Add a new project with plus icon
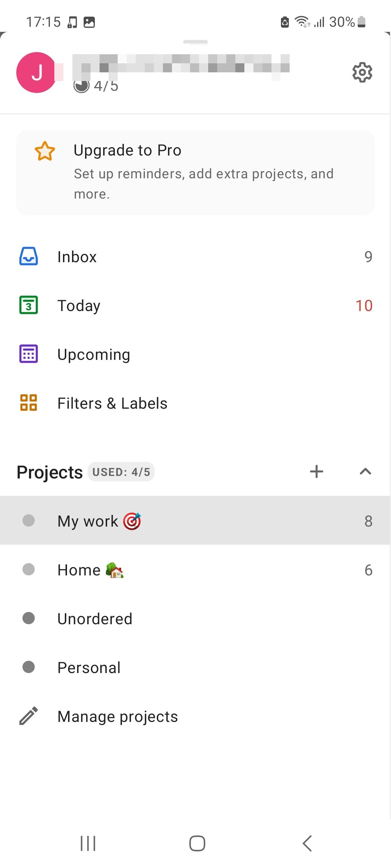The height and width of the screenshot is (868, 391). pos(316,472)
